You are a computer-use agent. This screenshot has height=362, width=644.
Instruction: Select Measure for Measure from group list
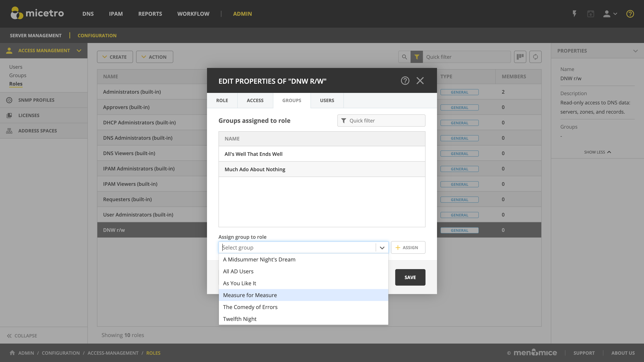[x=250, y=295]
